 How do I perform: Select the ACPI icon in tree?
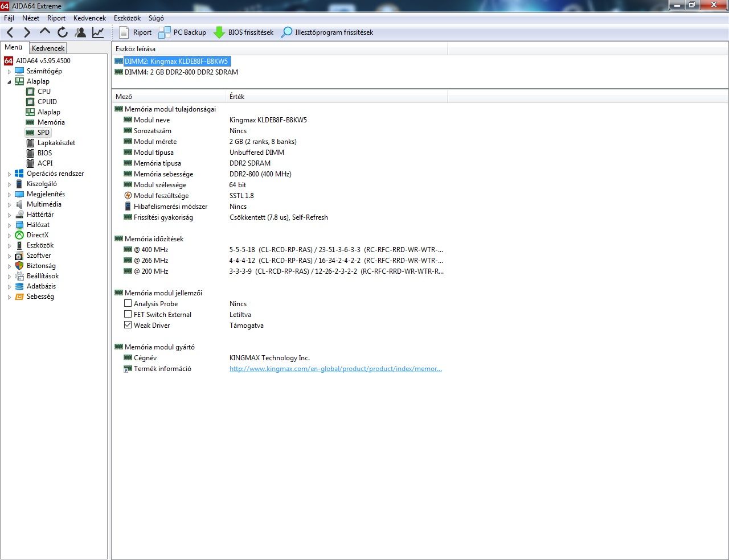[30, 163]
